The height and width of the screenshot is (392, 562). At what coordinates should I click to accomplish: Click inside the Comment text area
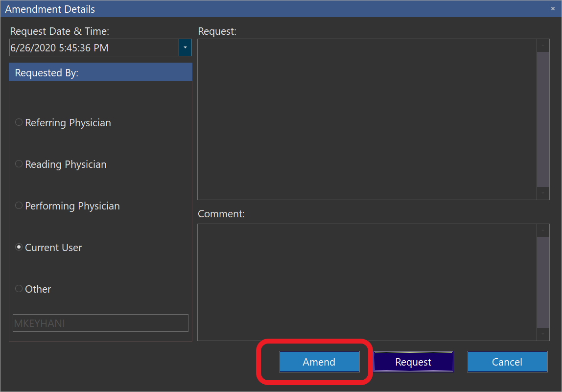coord(367,282)
